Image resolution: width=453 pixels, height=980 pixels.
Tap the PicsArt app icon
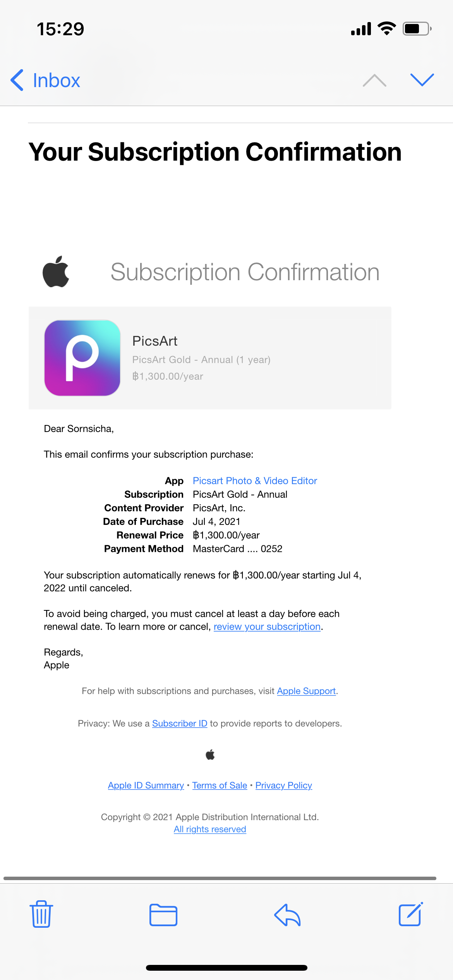coord(82,358)
